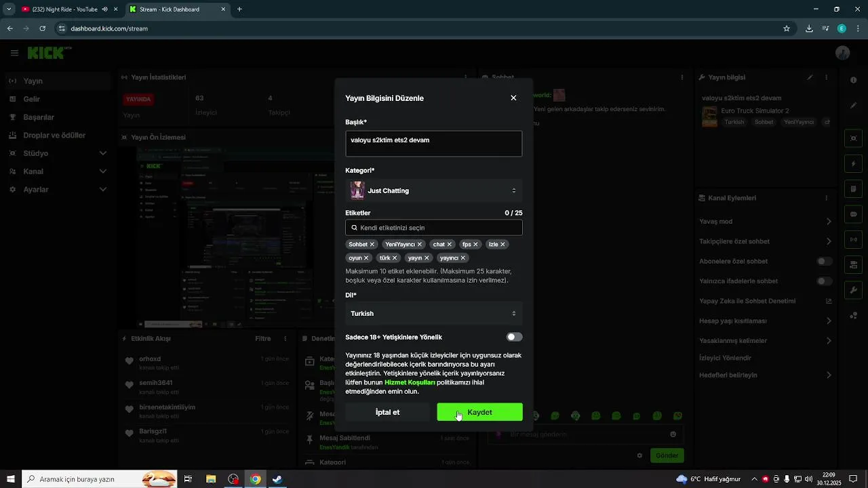Go to Droplar ve ödüller in sidebar

click(57, 136)
